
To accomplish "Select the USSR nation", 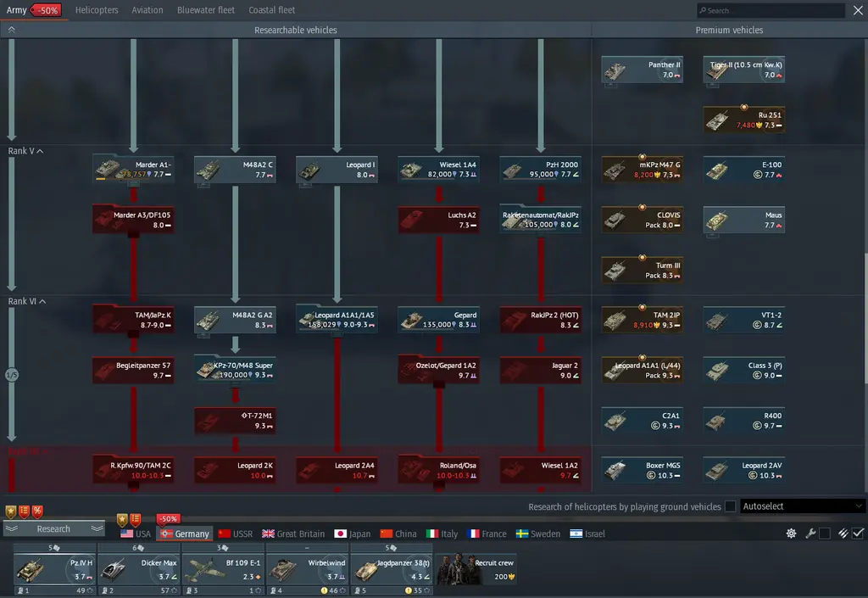I will pos(236,534).
